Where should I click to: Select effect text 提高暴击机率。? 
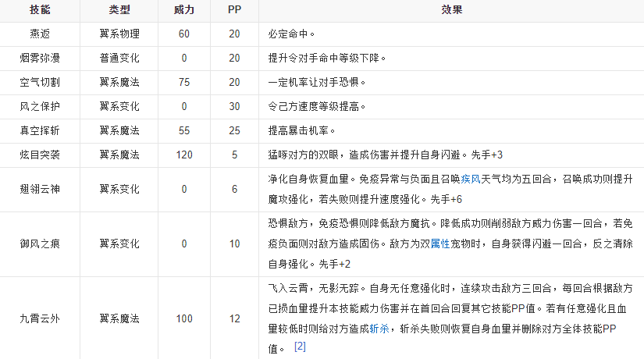pos(301,130)
